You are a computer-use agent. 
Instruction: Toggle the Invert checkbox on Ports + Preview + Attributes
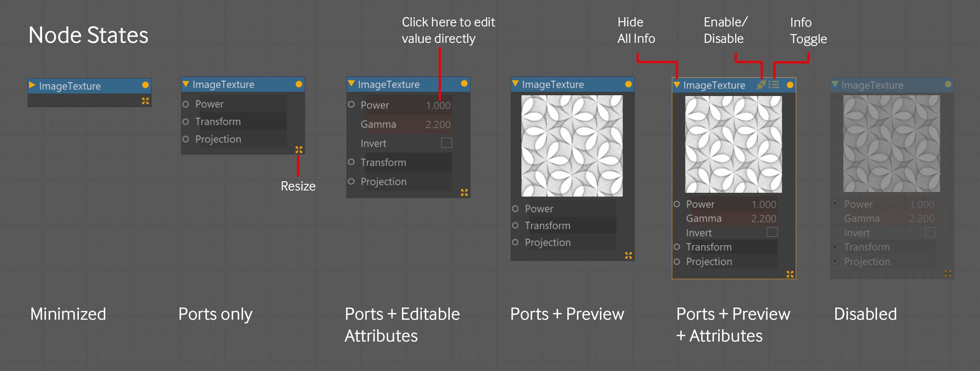coord(773,232)
